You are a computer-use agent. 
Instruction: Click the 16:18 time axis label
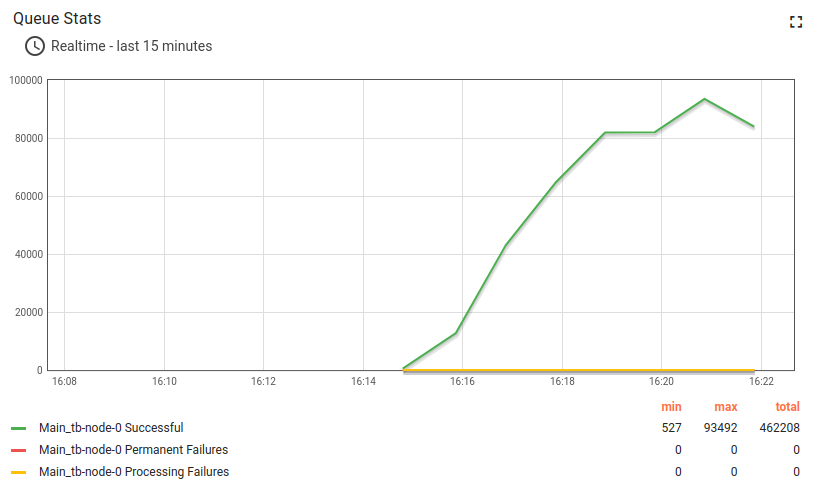pyautogui.click(x=562, y=381)
